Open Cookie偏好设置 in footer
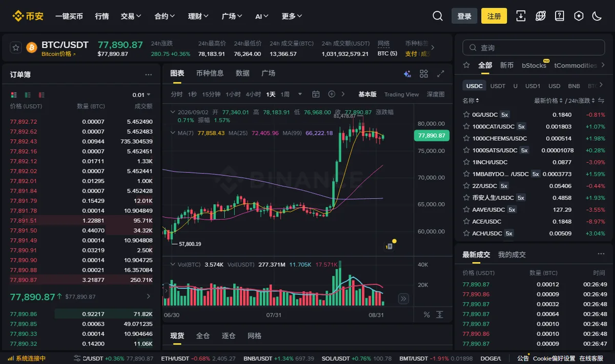Image resolution: width=615 pixels, height=364 pixels. (554, 358)
